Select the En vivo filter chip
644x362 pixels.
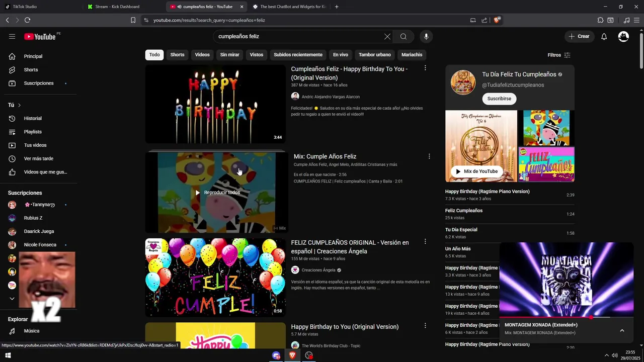pyautogui.click(x=340, y=55)
